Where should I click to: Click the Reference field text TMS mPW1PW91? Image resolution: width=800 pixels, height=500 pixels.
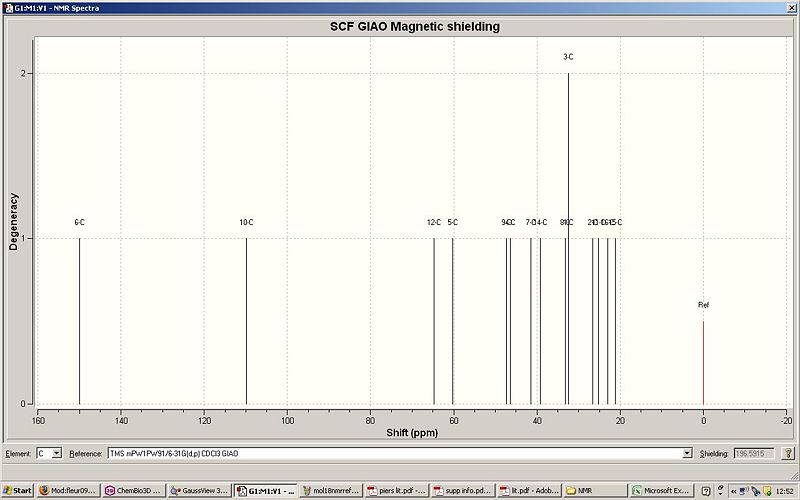coord(174,453)
